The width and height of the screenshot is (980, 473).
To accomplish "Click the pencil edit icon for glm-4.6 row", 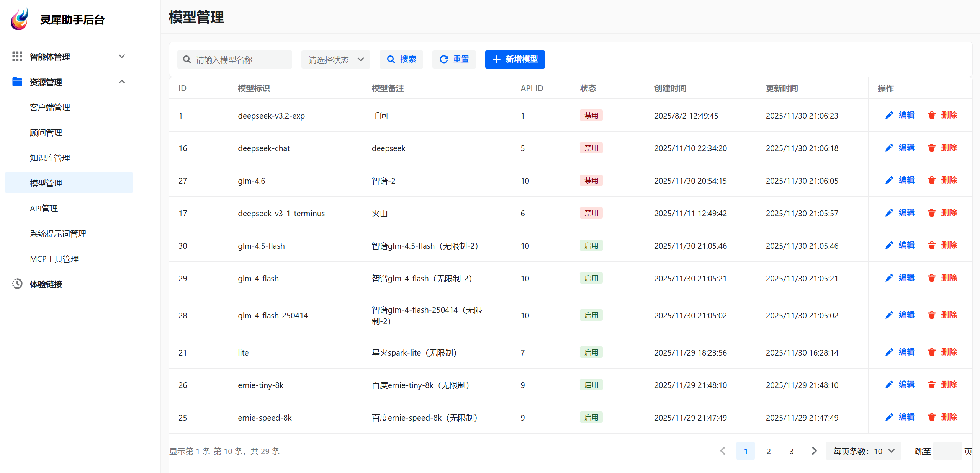I will click(889, 180).
